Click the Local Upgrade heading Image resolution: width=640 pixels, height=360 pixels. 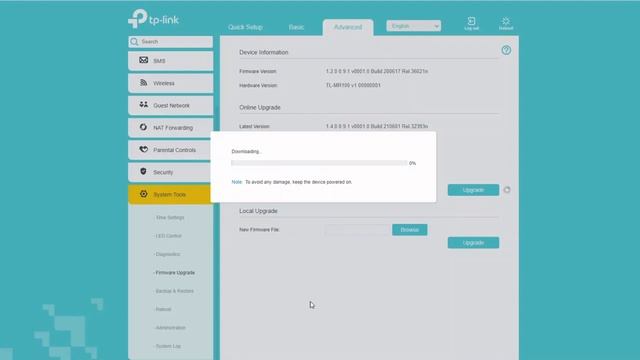click(258, 211)
